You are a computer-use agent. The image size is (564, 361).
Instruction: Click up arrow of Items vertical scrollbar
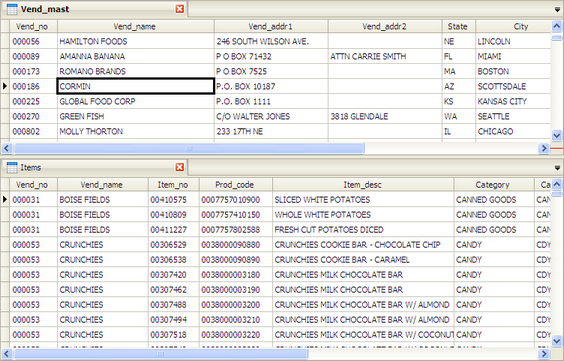click(x=556, y=184)
